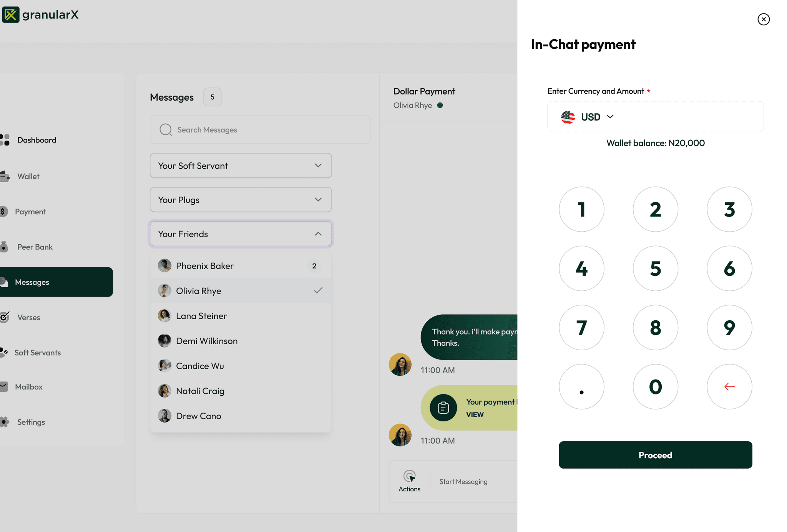
Task: Click Phoenix Baker's avatar
Action: tap(164, 265)
